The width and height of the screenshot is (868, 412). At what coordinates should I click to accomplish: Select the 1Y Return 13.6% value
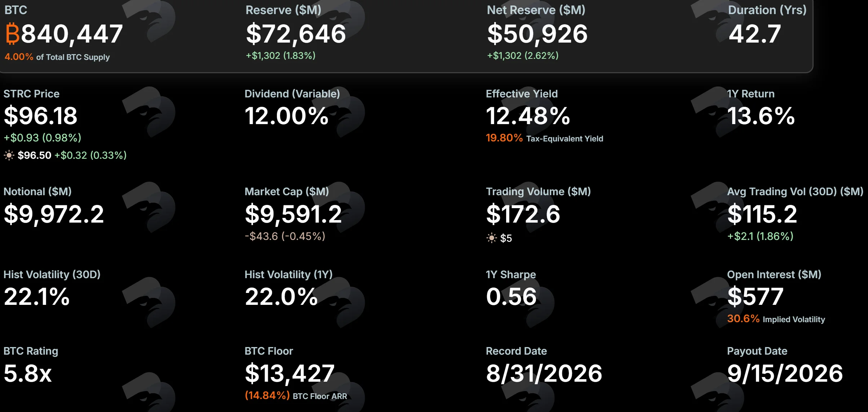click(x=761, y=116)
